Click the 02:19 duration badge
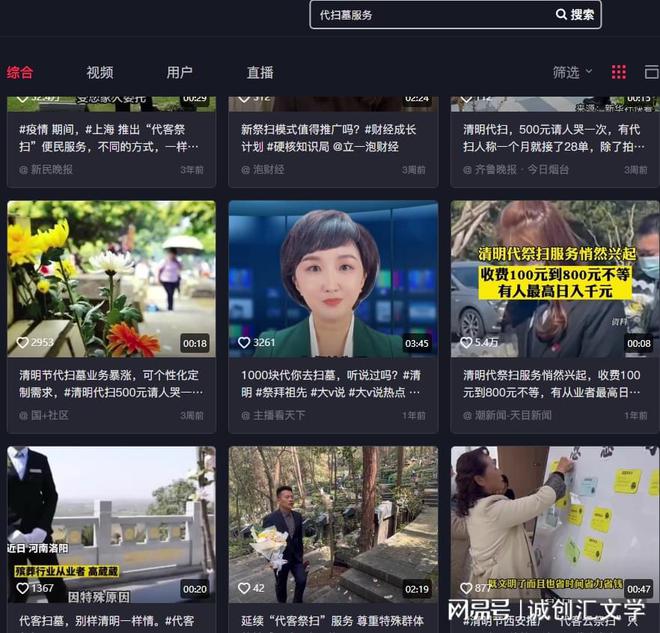 (x=417, y=589)
